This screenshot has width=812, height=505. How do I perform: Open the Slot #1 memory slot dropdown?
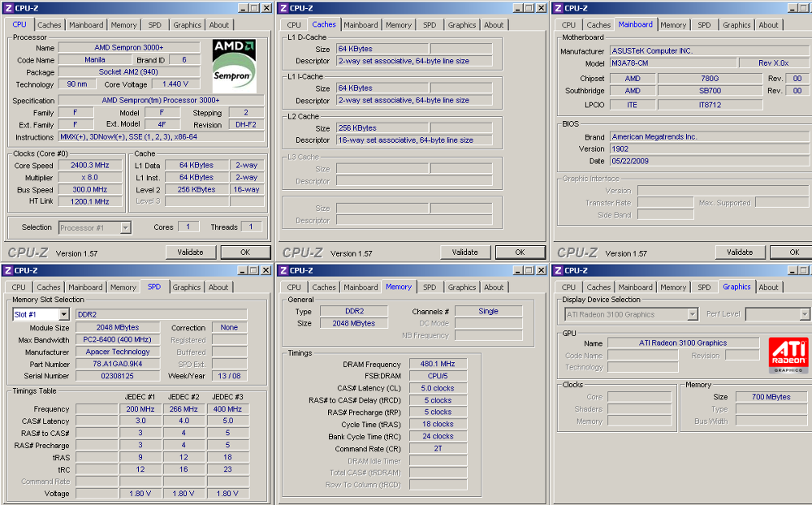click(63, 314)
